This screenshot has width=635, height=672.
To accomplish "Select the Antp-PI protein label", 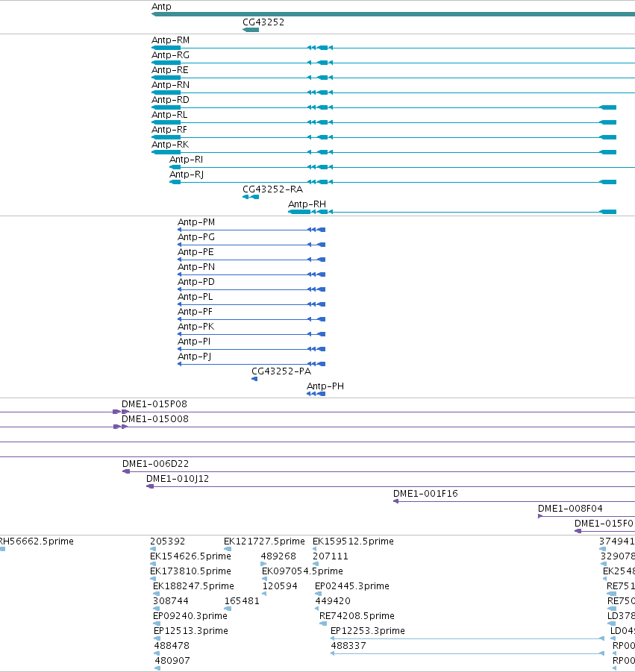I will click(x=194, y=342).
